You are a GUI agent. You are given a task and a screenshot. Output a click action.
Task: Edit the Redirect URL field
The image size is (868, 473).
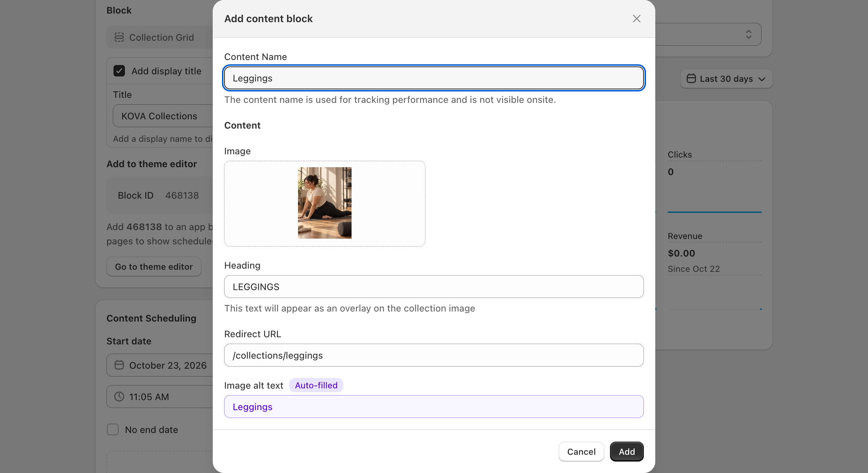(x=434, y=355)
